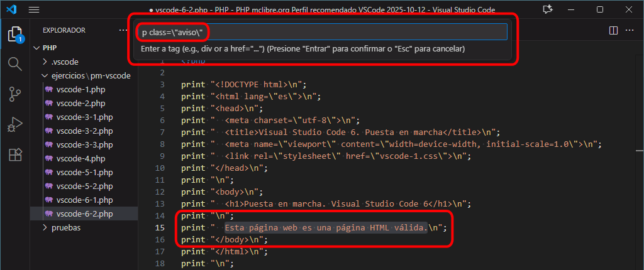
Task: Open editor More Actions ellipsis
Action: coord(631,30)
